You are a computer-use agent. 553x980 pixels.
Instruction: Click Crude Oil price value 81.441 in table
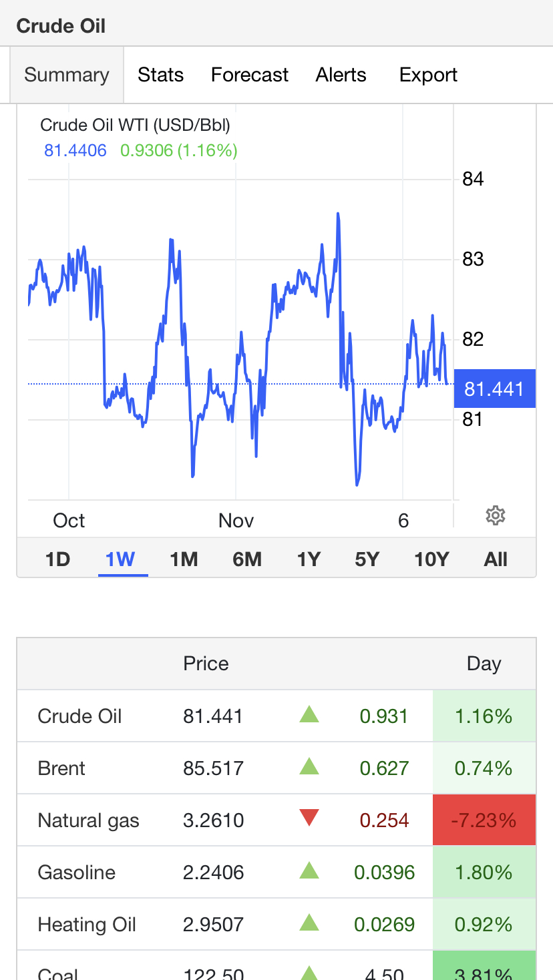[213, 716]
